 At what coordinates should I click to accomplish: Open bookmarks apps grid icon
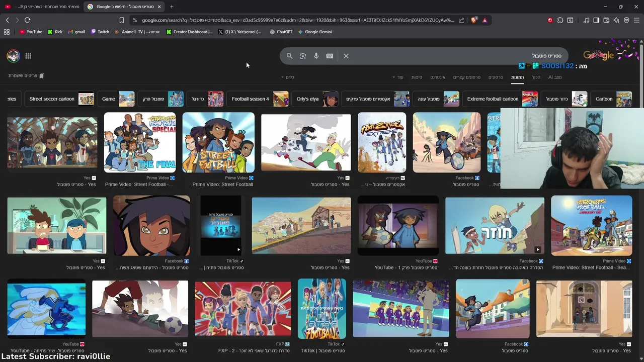(x=7, y=32)
